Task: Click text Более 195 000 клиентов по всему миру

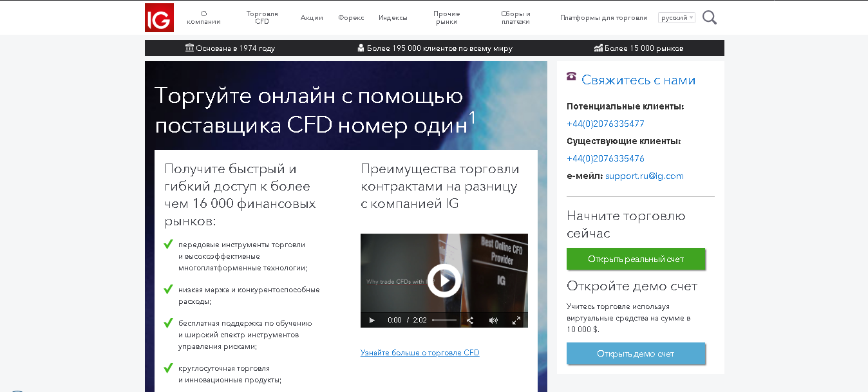Action: tap(440, 48)
